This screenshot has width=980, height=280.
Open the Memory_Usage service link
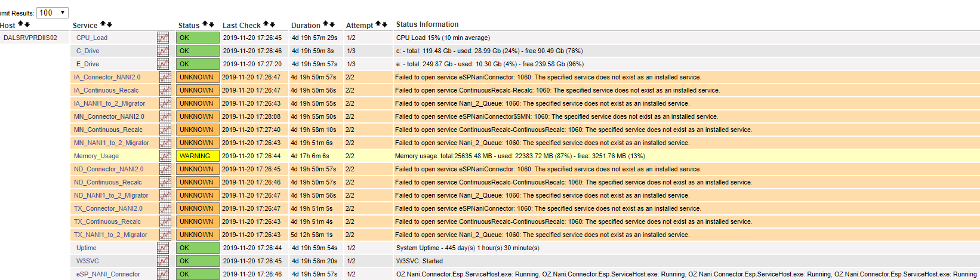pos(96,156)
